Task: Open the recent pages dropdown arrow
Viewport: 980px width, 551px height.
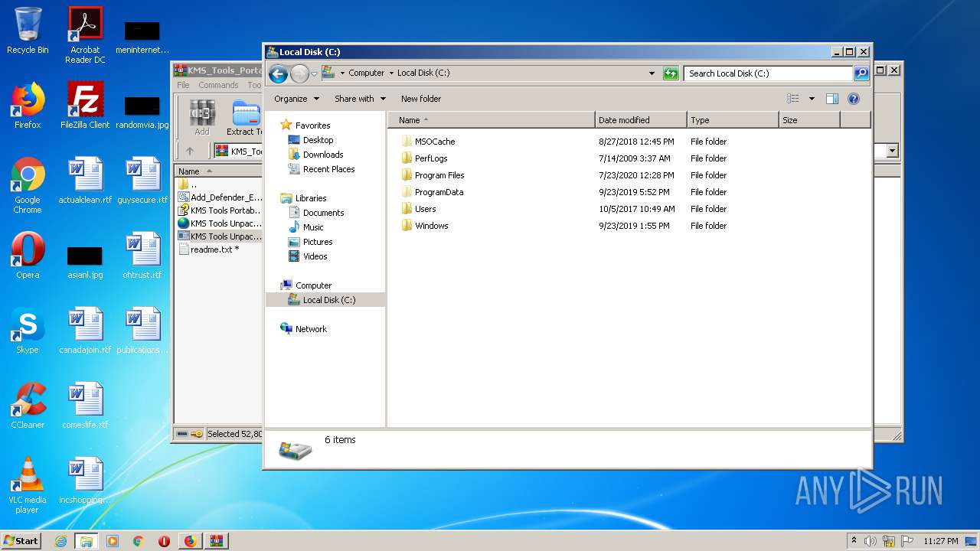Action: [314, 74]
